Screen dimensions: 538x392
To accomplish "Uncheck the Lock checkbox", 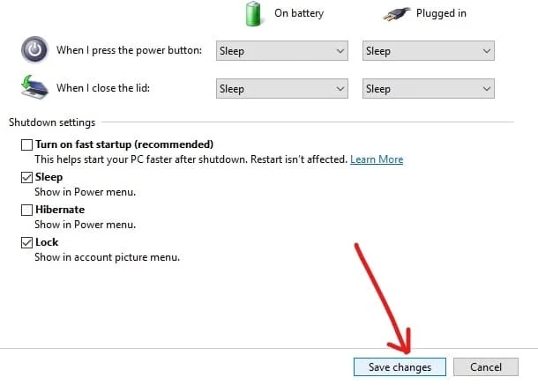I will point(27,242).
